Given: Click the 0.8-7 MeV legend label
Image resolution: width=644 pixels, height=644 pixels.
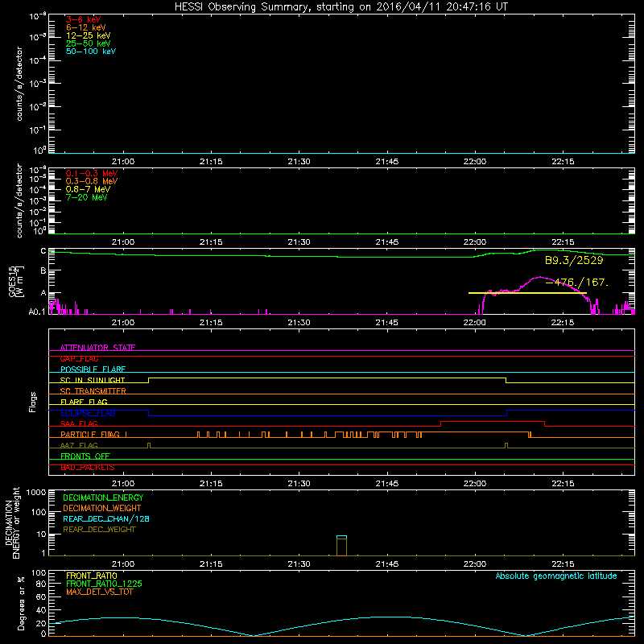Looking at the screenshot, I should pos(88,189).
